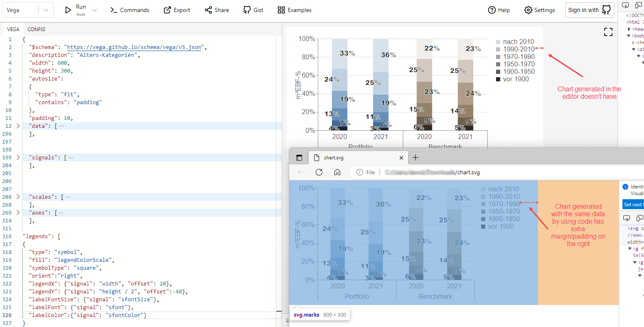
Task: Click the "description" line in the editor
Action: tap(85, 55)
